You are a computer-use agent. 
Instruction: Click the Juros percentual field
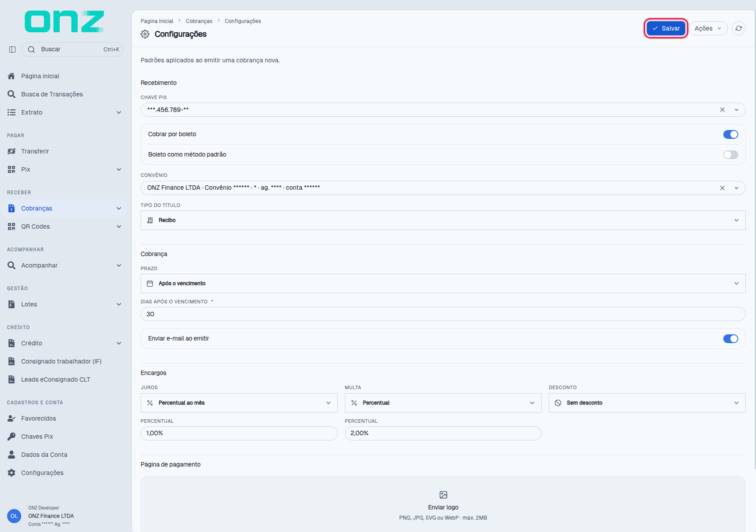tap(239, 433)
